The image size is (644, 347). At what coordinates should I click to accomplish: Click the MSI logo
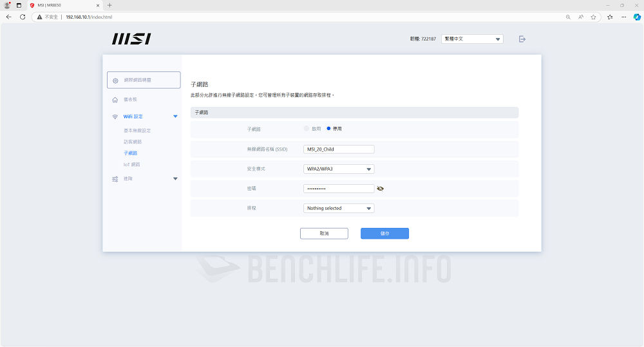(x=131, y=39)
